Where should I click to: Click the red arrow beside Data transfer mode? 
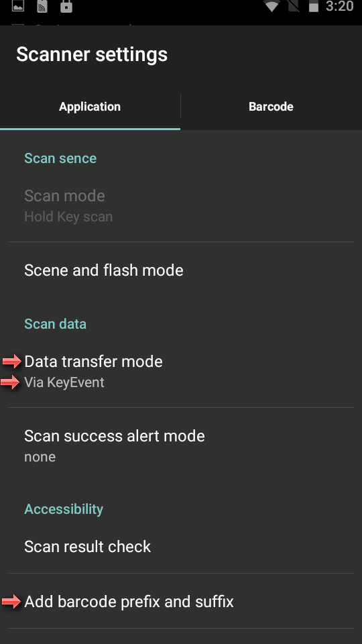pyautogui.click(x=11, y=361)
